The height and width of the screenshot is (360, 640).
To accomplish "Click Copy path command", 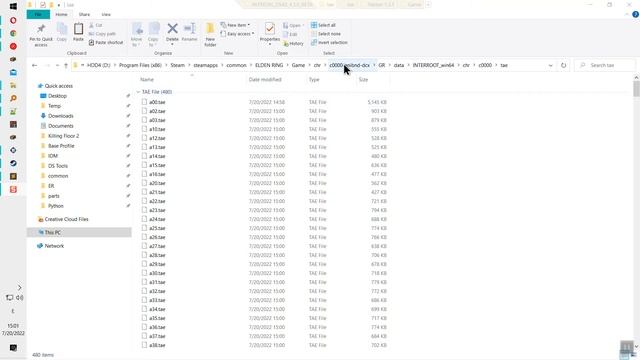I will (102, 34).
